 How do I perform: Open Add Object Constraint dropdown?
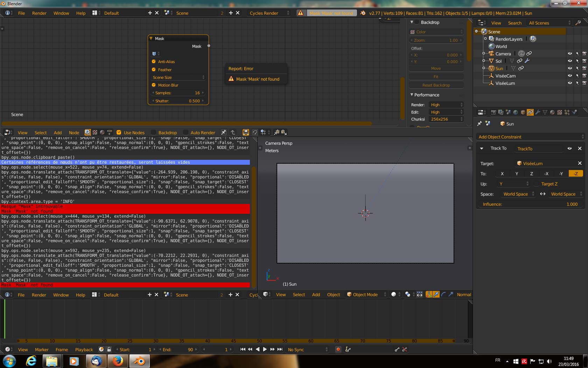pyautogui.click(x=531, y=137)
